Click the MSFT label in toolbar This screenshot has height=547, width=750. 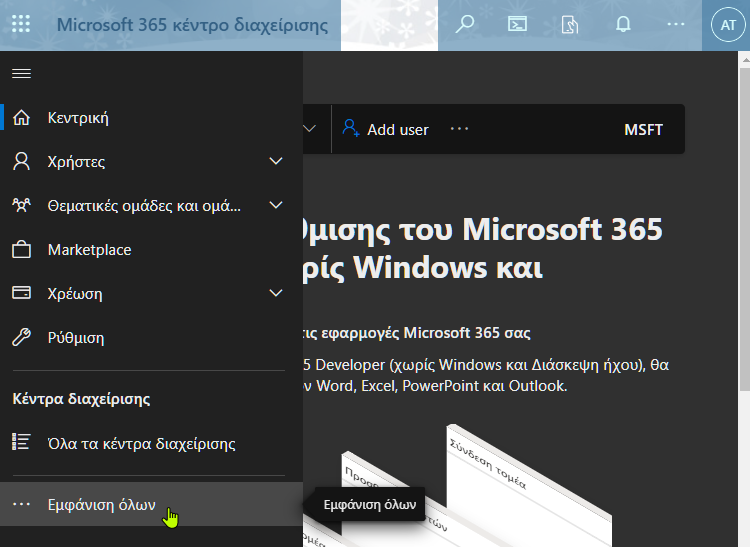click(643, 130)
